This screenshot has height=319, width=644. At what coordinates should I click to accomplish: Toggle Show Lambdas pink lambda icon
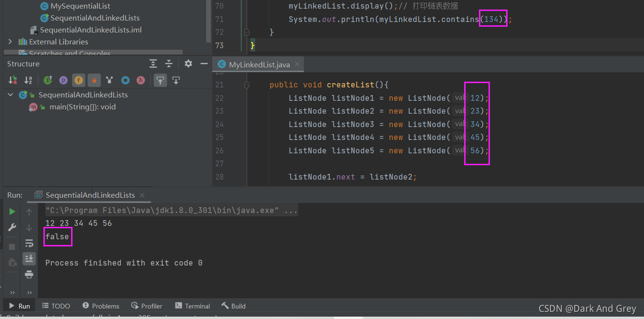[141, 80]
